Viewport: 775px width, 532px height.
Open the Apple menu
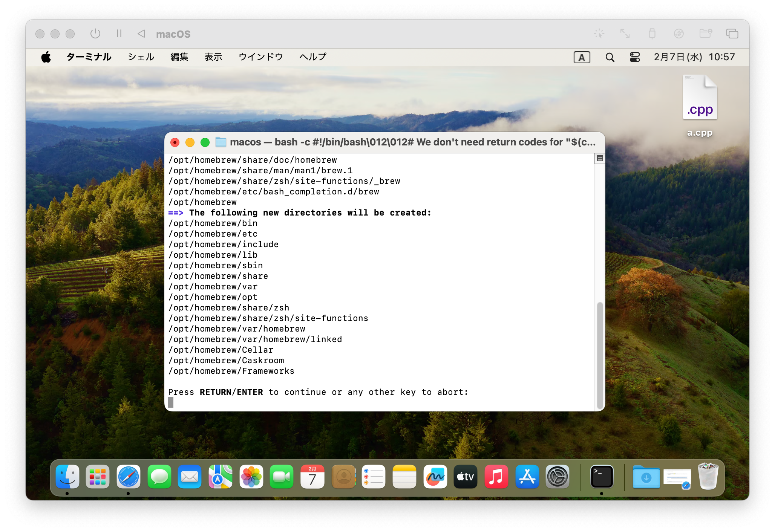46,57
